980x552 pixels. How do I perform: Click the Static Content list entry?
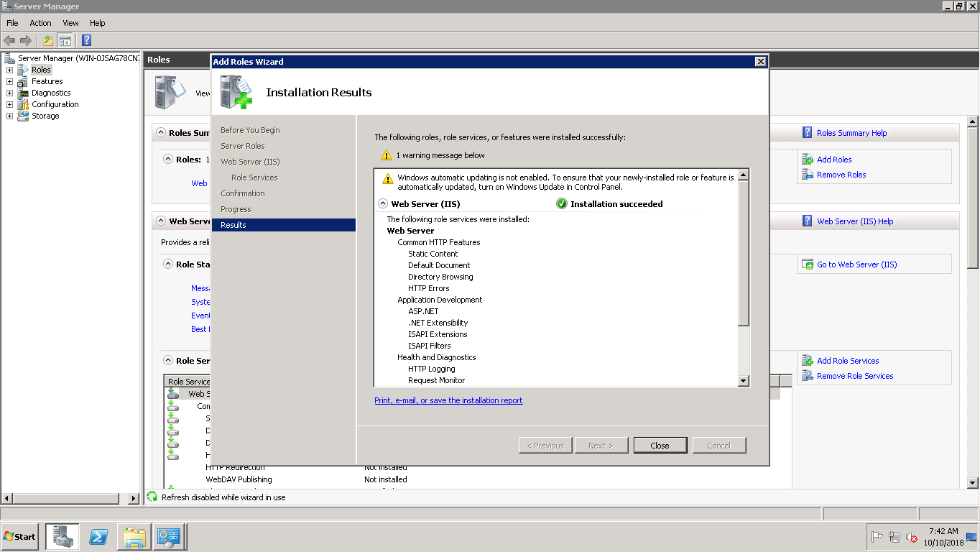[x=433, y=254]
